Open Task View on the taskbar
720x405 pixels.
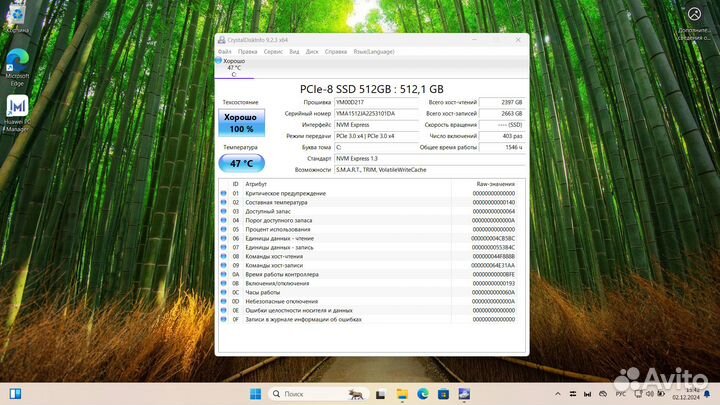[x=380, y=394]
